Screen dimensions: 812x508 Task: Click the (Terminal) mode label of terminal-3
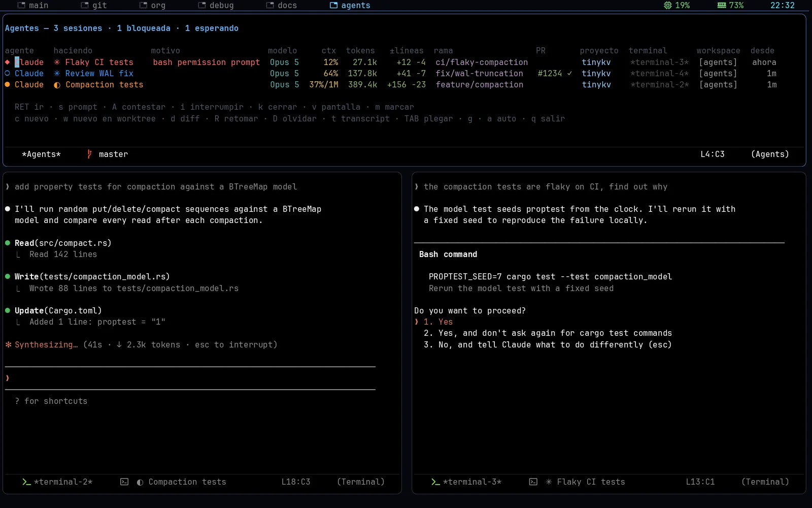click(765, 482)
